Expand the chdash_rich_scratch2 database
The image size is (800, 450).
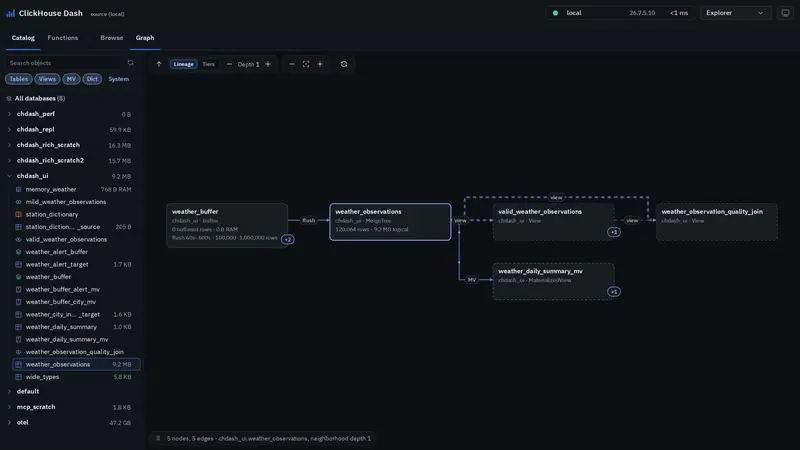click(x=9, y=160)
